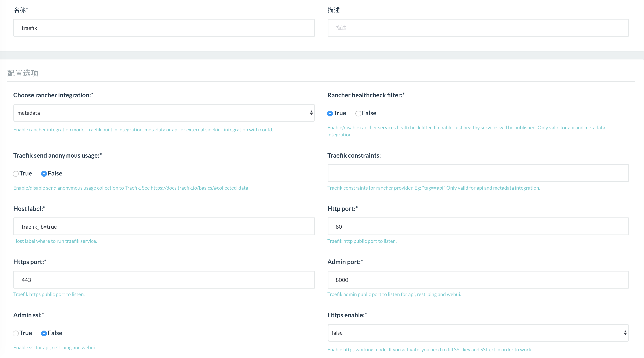Click the name field containing traefik
The height and width of the screenshot is (358, 644).
[x=164, y=28]
